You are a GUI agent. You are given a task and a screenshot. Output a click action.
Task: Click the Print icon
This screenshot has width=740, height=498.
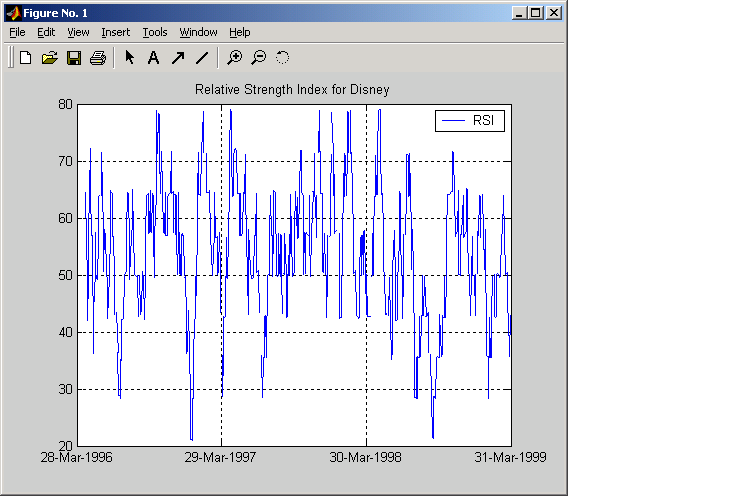(x=98, y=58)
